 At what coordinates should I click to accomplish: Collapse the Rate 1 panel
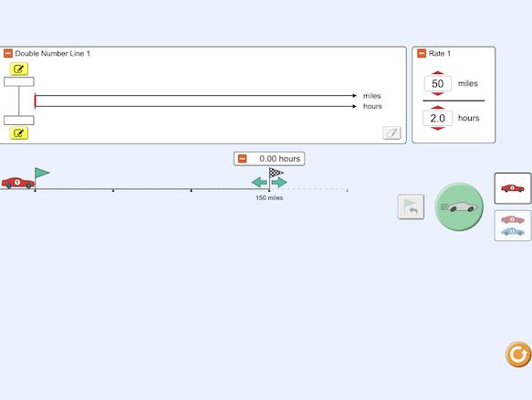(422, 53)
